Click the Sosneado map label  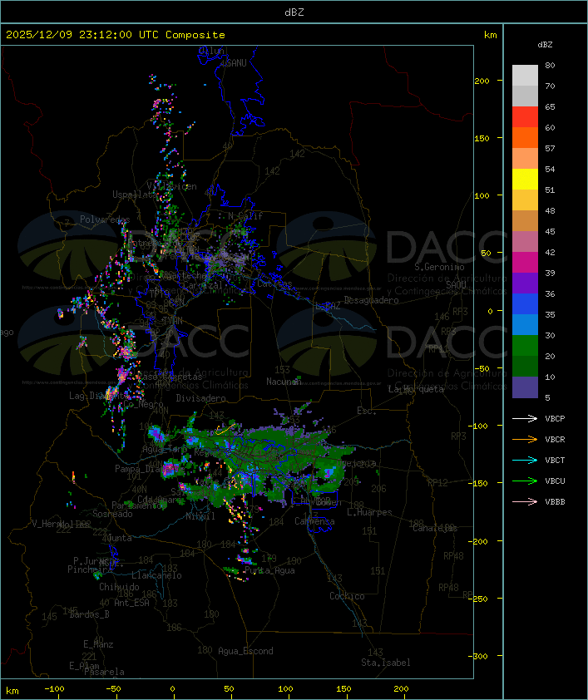[x=113, y=514]
